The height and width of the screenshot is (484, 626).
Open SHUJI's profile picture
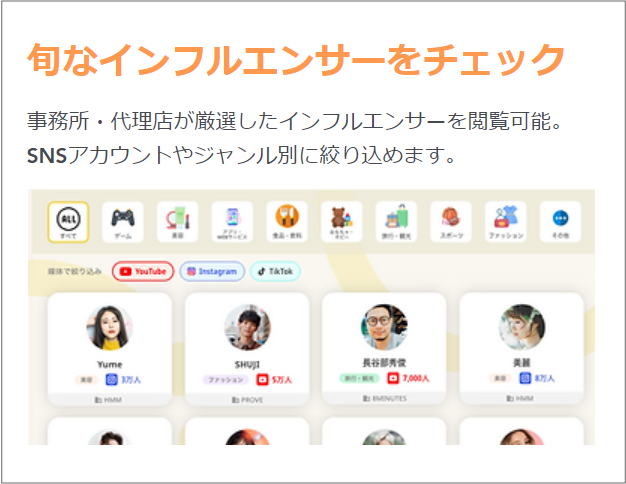[x=247, y=328]
